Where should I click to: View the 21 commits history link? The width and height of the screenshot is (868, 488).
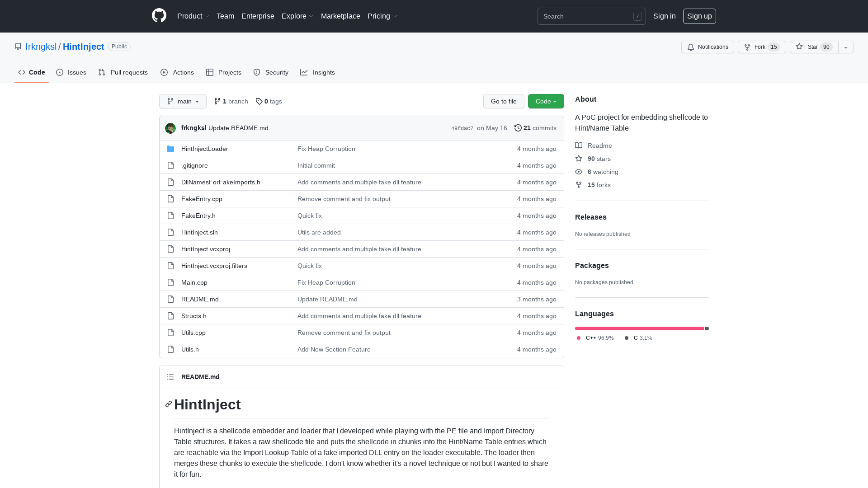[x=535, y=128]
